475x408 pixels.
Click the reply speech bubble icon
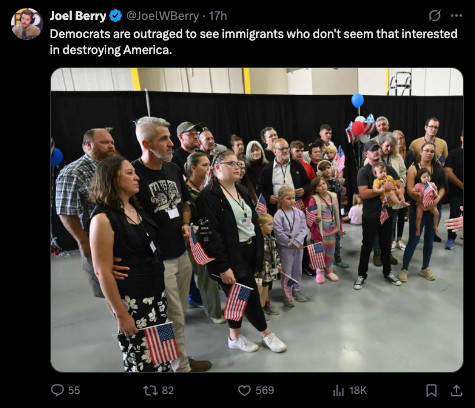(x=57, y=390)
